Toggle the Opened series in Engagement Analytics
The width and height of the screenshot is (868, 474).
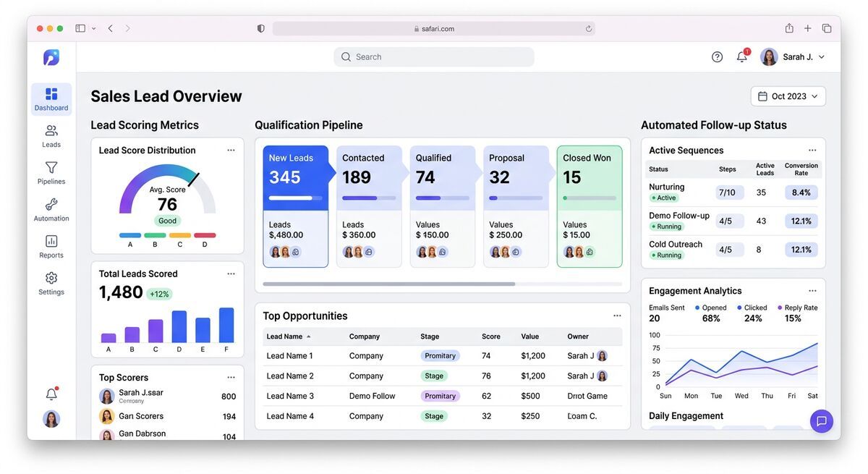(712, 308)
